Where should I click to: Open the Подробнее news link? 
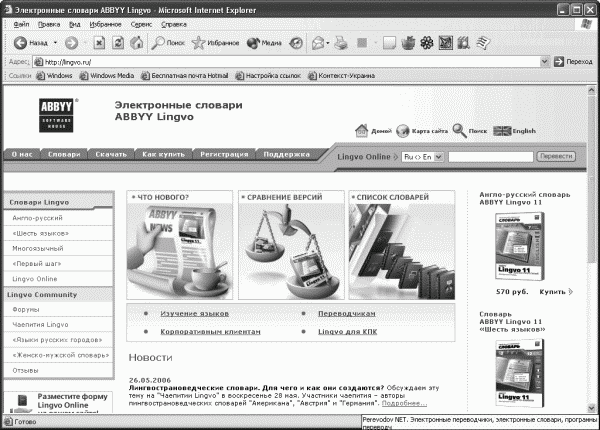(404, 403)
